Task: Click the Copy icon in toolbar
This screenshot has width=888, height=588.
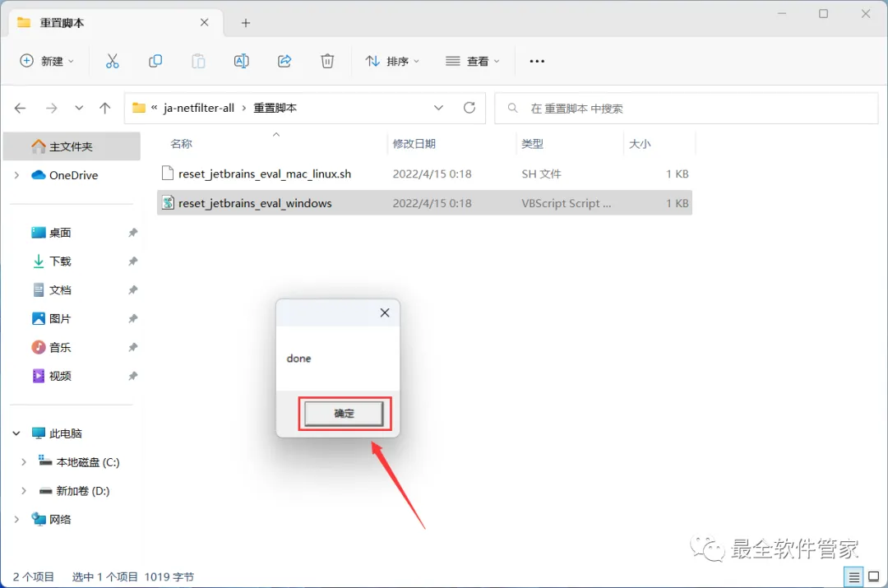Action: 155,61
